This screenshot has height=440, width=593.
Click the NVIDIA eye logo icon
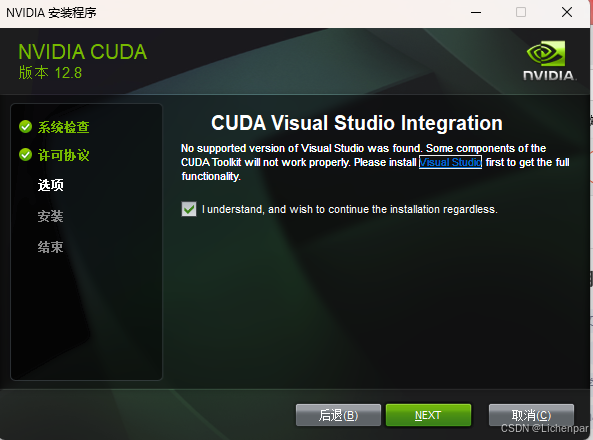tap(546, 54)
